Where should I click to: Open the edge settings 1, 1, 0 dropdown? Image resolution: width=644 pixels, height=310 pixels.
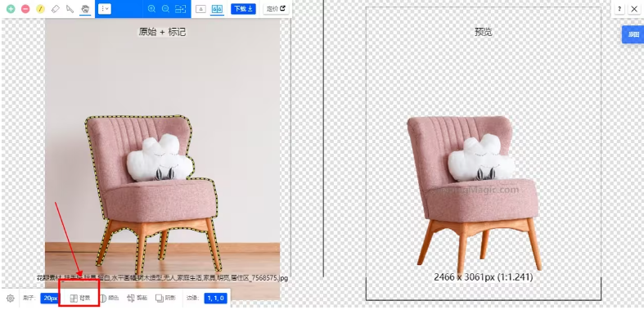point(215,298)
